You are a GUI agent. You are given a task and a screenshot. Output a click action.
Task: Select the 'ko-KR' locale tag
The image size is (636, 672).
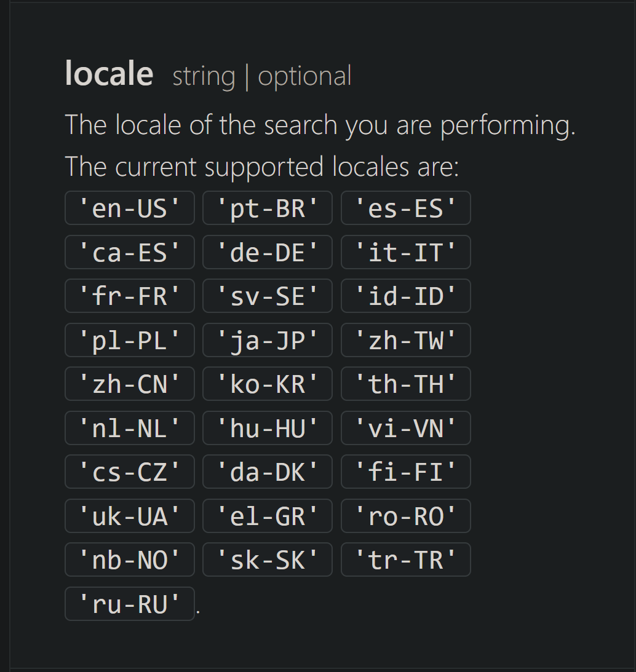pyautogui.click(x=268, y=384)
